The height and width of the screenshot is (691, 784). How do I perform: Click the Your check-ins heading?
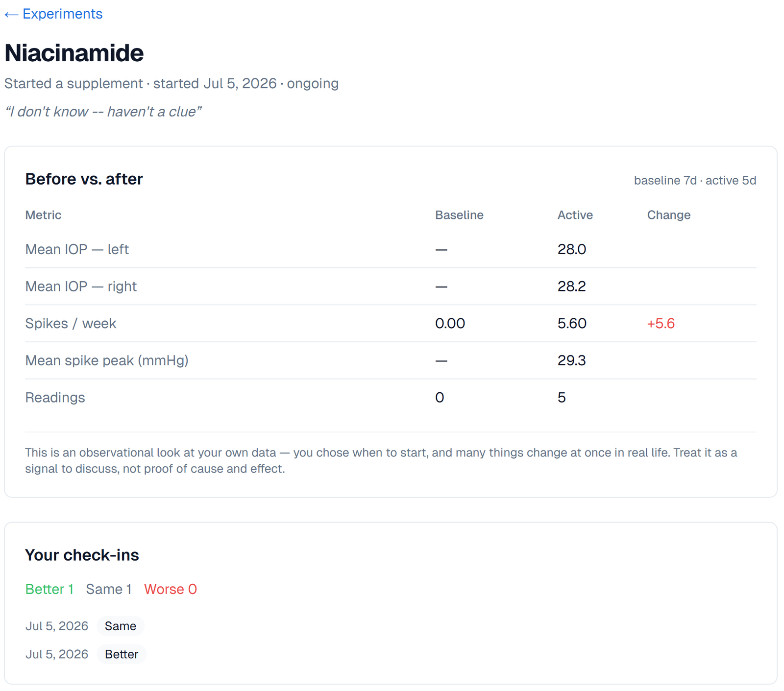(x=82, y=555)
